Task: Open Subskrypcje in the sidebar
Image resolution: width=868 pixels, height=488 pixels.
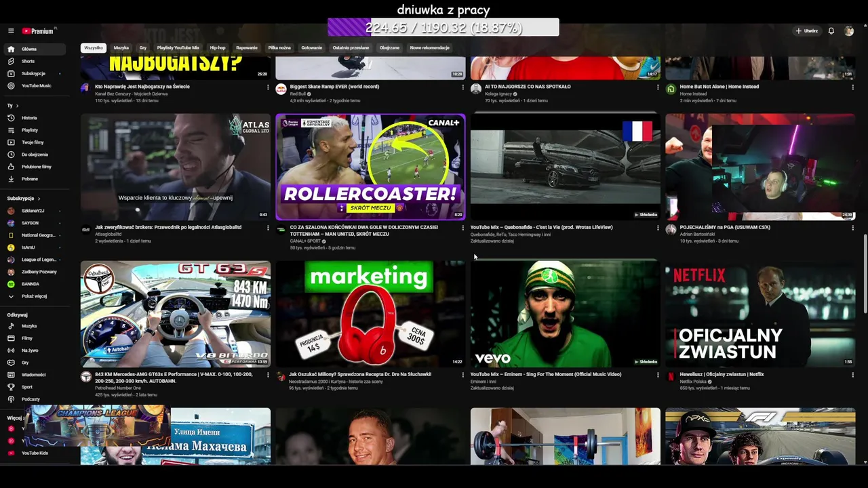Action: coord(35,73)
